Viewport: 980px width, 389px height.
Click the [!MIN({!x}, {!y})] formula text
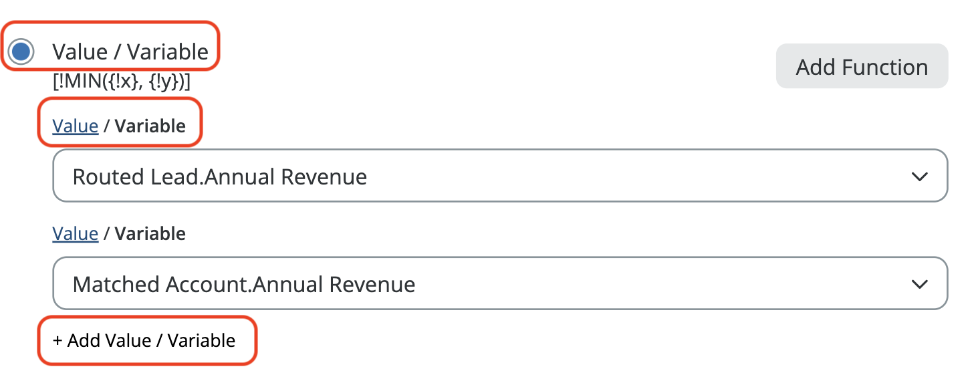click(x=122, y=82)
